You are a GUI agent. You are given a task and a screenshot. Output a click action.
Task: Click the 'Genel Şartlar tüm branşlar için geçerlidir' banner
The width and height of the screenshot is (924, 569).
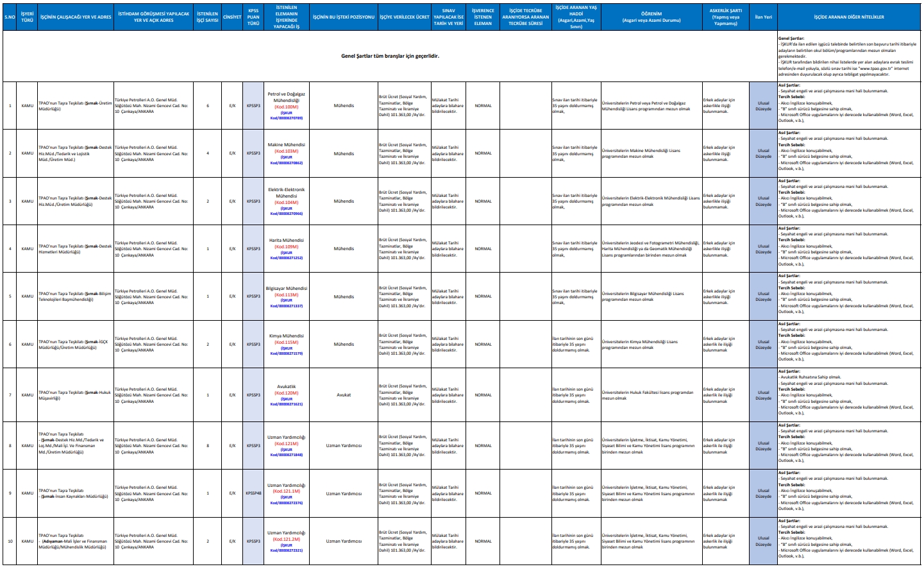click(x=390, y=56)
